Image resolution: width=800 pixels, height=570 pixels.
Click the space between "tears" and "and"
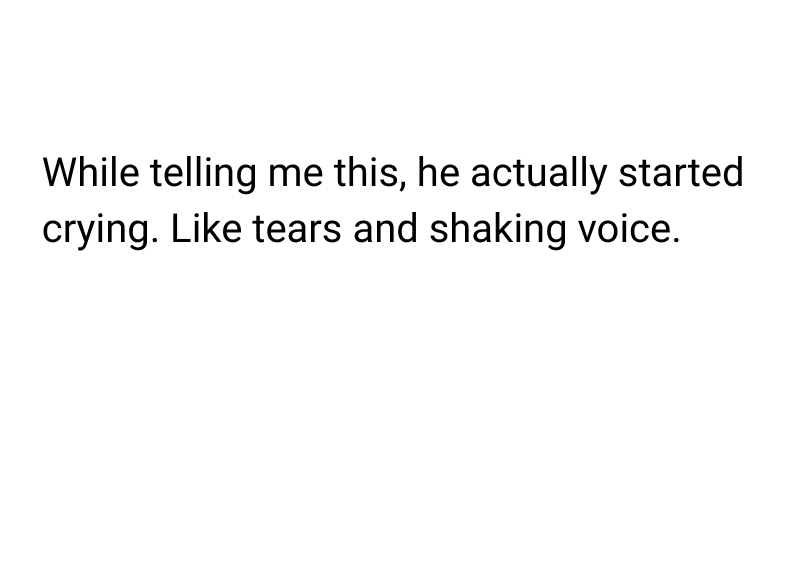coord(348,229)
